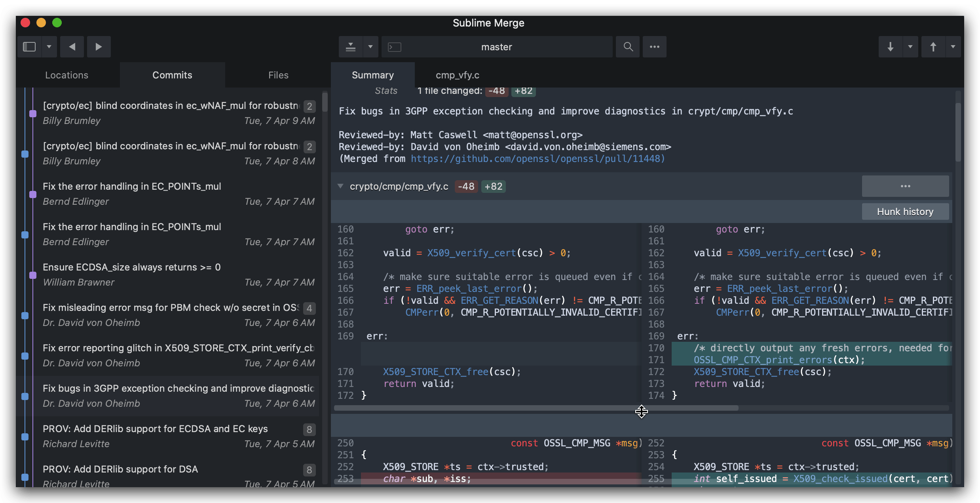Click the Hunk history button
The image size is (980, 503).
pos(905,211)
